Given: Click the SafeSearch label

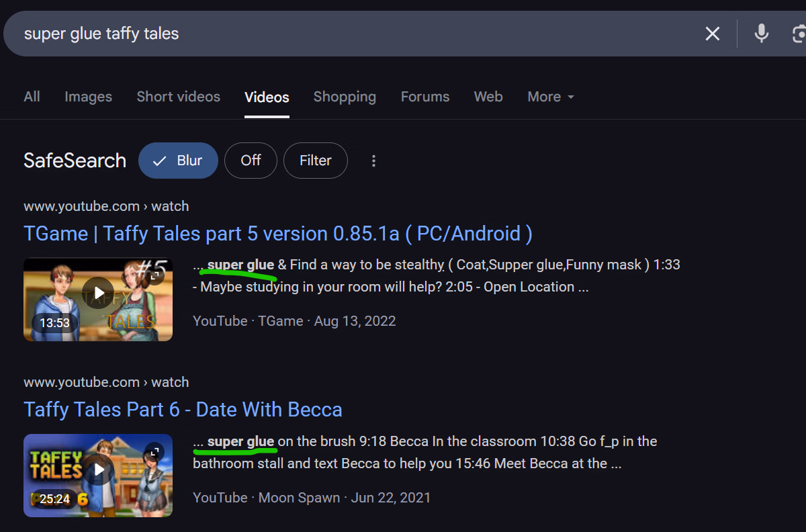Looking at the screenshot, I should click(x=75, y=161).
